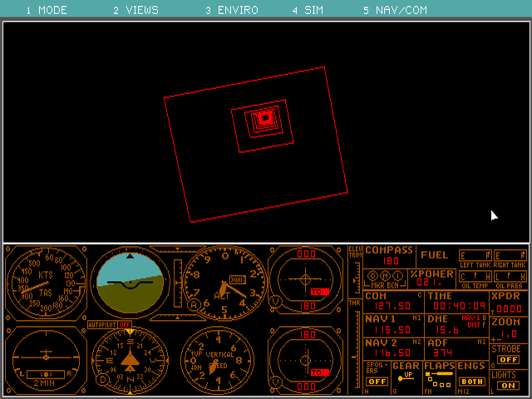Click the FUEL label panel

coord(434,255)
